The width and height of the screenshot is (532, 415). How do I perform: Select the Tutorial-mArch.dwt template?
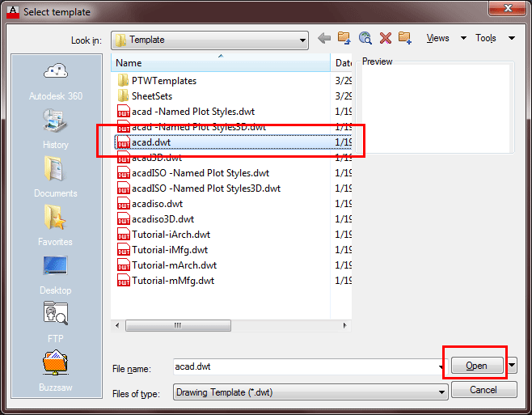174,265
